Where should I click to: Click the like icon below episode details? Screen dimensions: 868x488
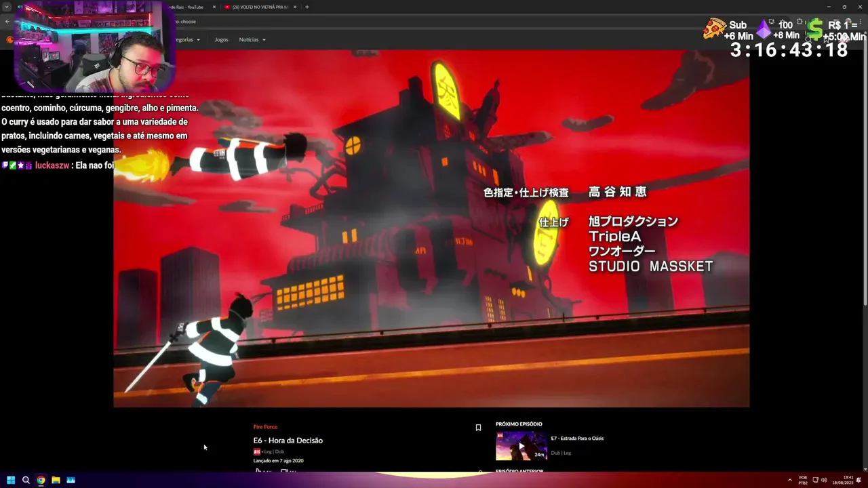tap(258, 470)
